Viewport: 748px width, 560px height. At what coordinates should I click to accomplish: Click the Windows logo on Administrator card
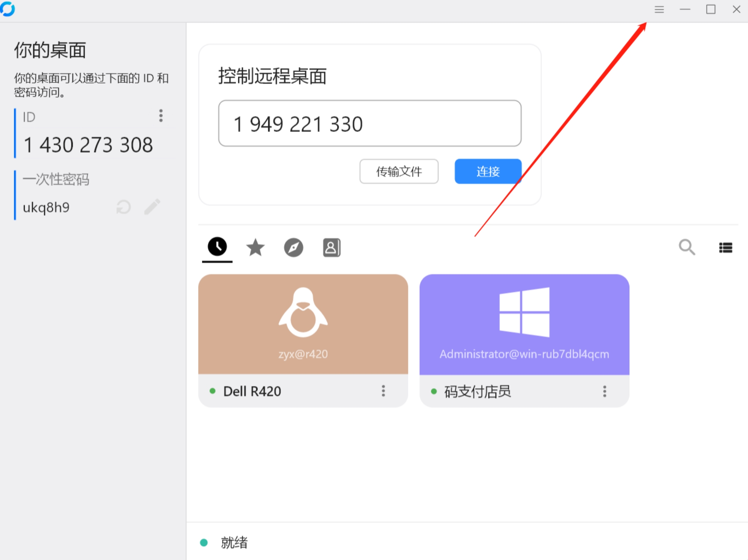point(524,312)
